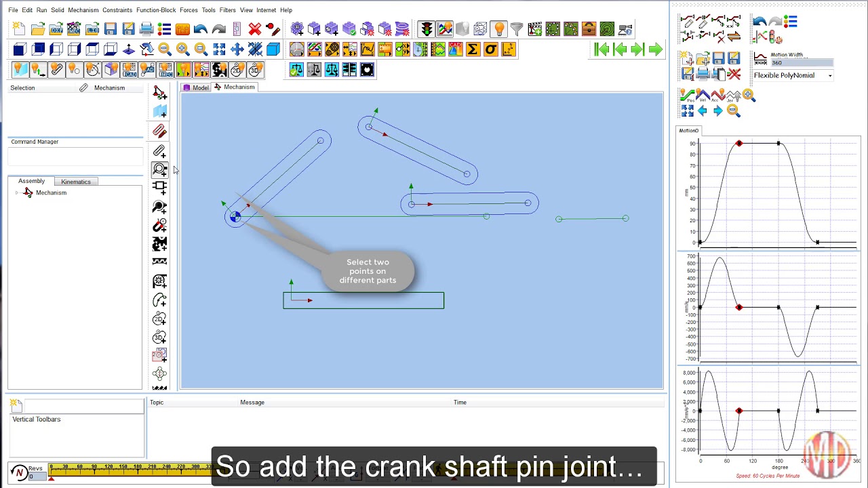868x488 pixels.
Task: Click the zoom out magnifier in view toolbar
Action: [x=164, y=49]
